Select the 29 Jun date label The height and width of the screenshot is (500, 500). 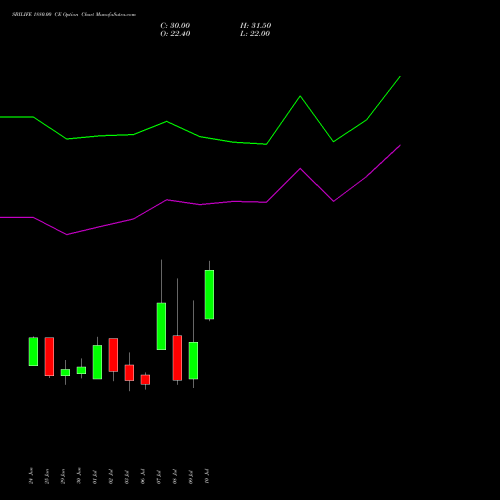click(63, 476)
